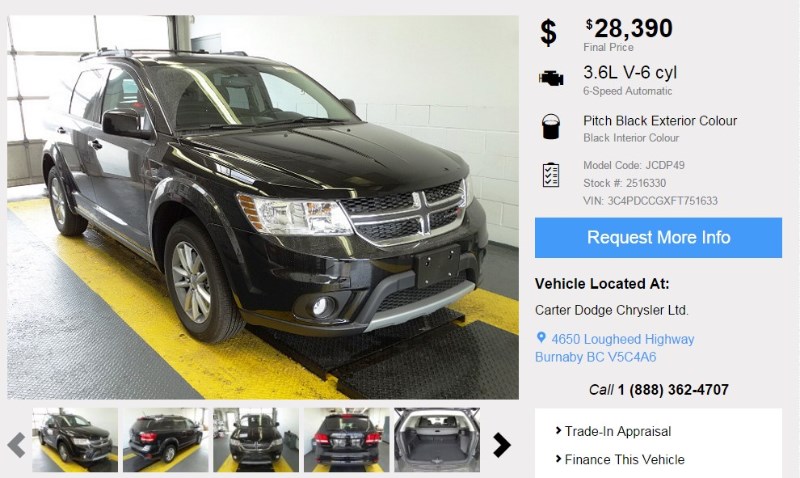Select the rear view with taillights thumbnail
The width and height of the screenshot is (800, 478).
point(346,440)
